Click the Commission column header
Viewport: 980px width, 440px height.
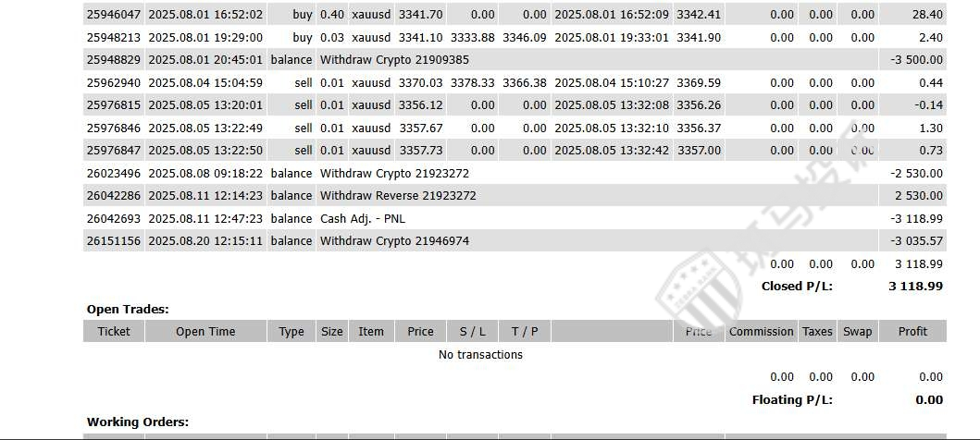click(761, 332)
